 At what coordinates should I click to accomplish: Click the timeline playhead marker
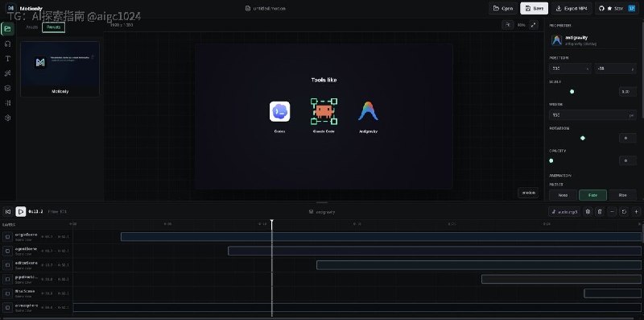[x=271, y=222]
